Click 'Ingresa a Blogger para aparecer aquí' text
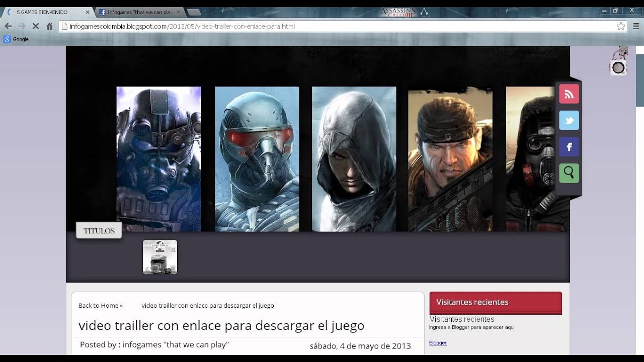Image resolution: width=644 pixels, height=362 pixels. click(472, 327)
